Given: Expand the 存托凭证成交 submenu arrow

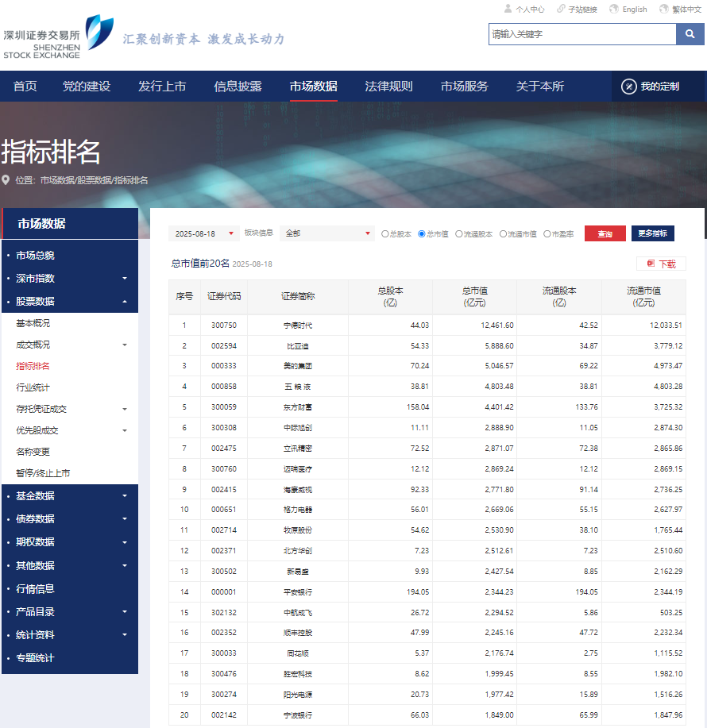Looking at the screenshot, I should [x=125, y=410].
